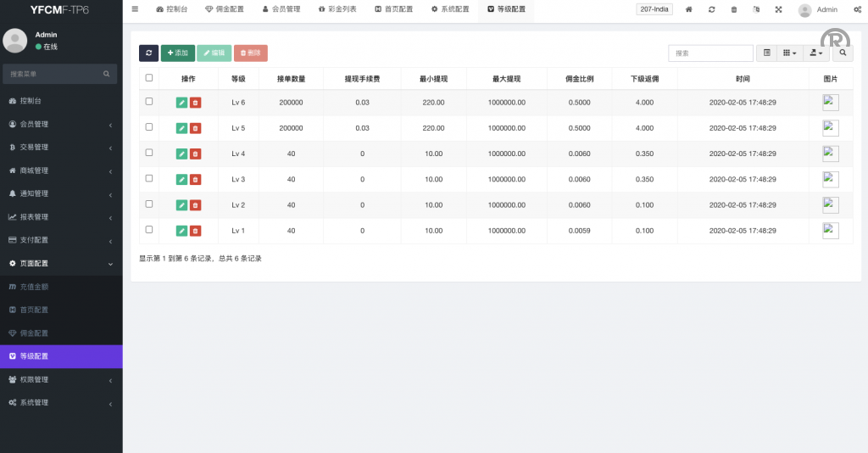Open the export dropdown above the table
Screen dimensions: 868x453
pyautogui.click(x=816, y=53)
